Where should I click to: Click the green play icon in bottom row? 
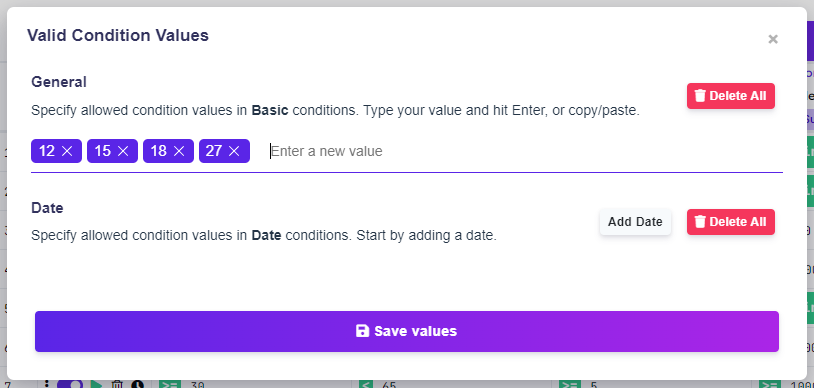(x=97, y=384)
